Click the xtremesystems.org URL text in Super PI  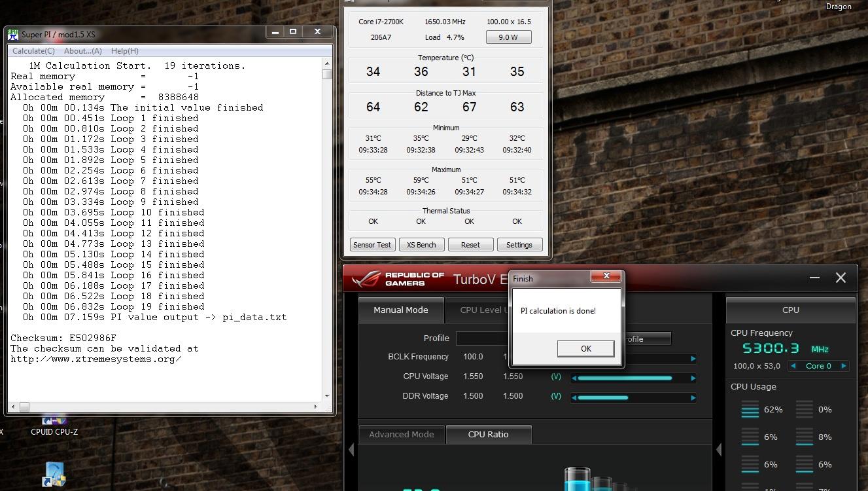click(96, 359)
